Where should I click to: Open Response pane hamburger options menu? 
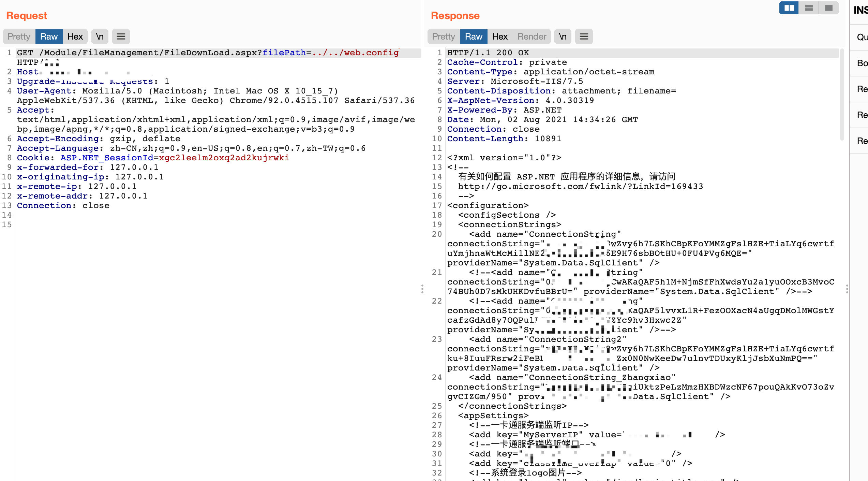click(x=584, y=37)
